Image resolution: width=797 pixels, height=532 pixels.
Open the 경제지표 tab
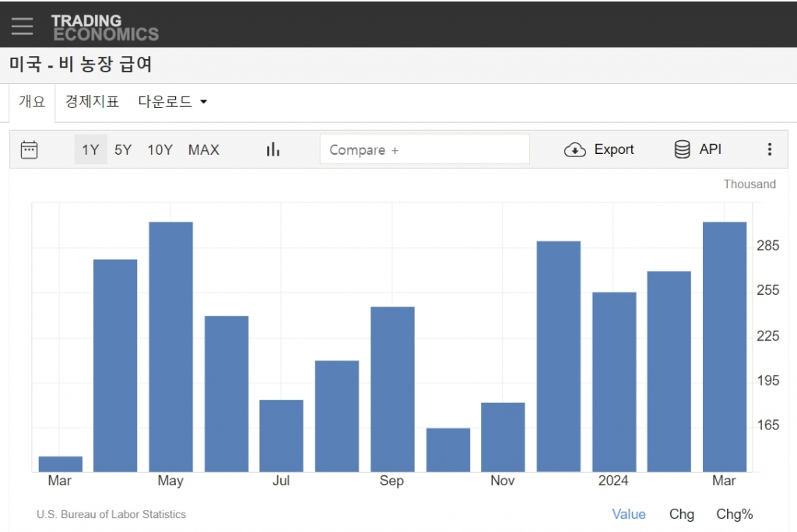(92, 102)
